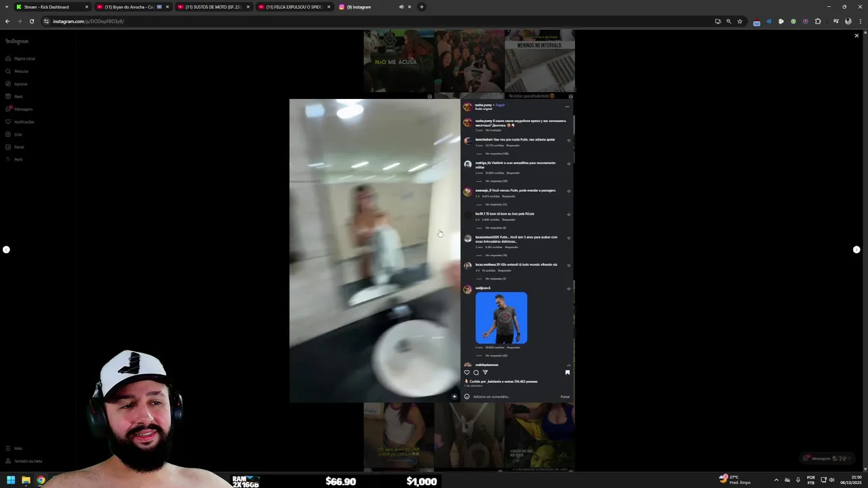Viewport: 868px width, 488px height.
Task: Open Perfil in Instagram sidebar
Action: [x=14, y=159]
